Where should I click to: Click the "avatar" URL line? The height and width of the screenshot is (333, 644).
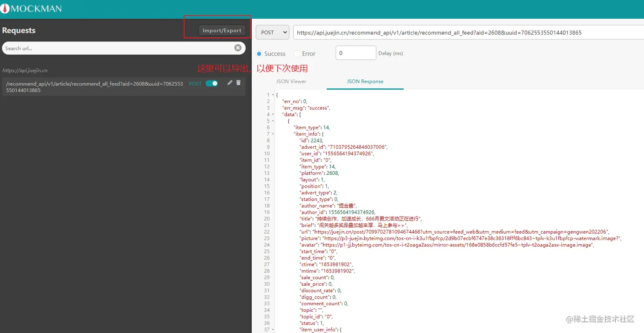[x=447, y=245]
